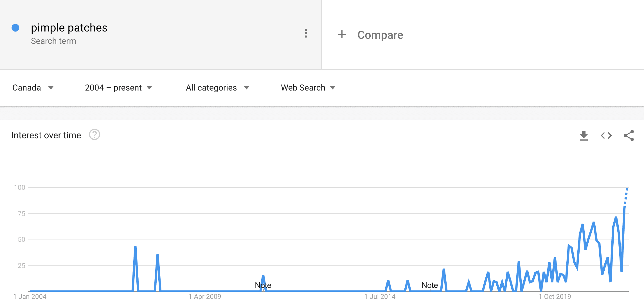Viewport: 644px width, 307px height.
Task: Click the Note marker near 2011 on chart
Action: [263, 285]
